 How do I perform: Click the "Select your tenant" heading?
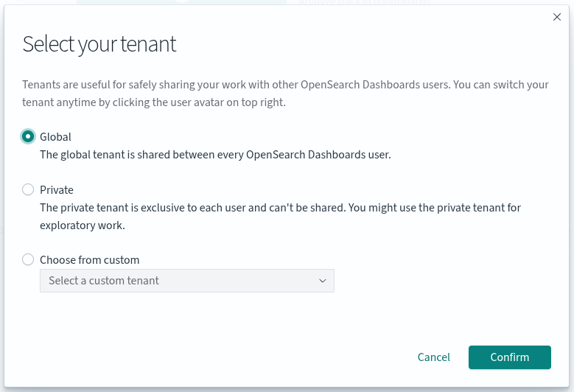click(x=99, y=44)
